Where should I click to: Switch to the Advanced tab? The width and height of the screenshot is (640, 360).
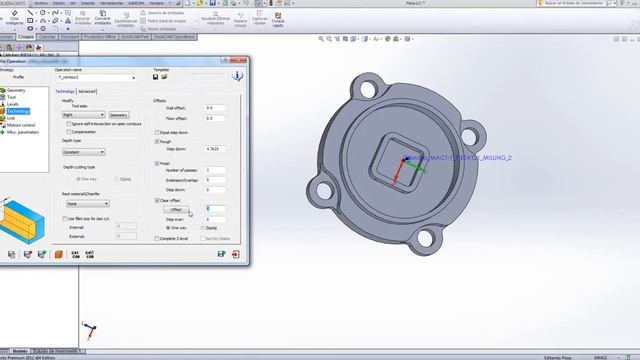point(87,91)
